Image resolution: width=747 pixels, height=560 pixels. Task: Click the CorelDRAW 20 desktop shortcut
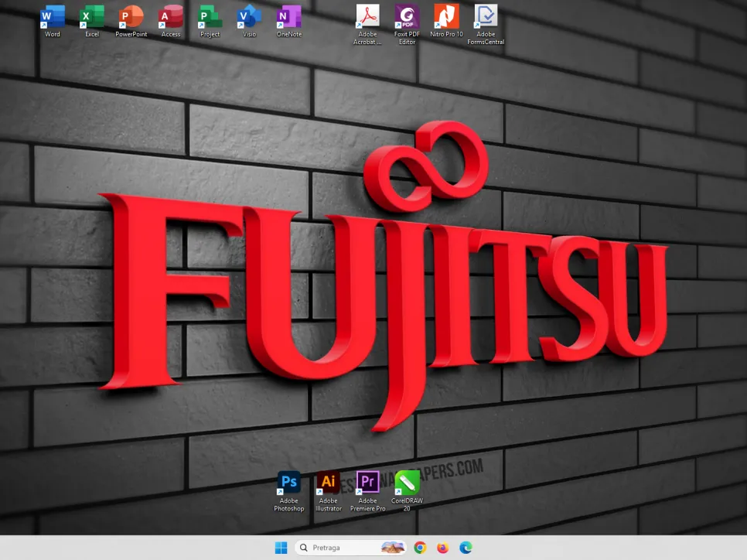point(407,491)
